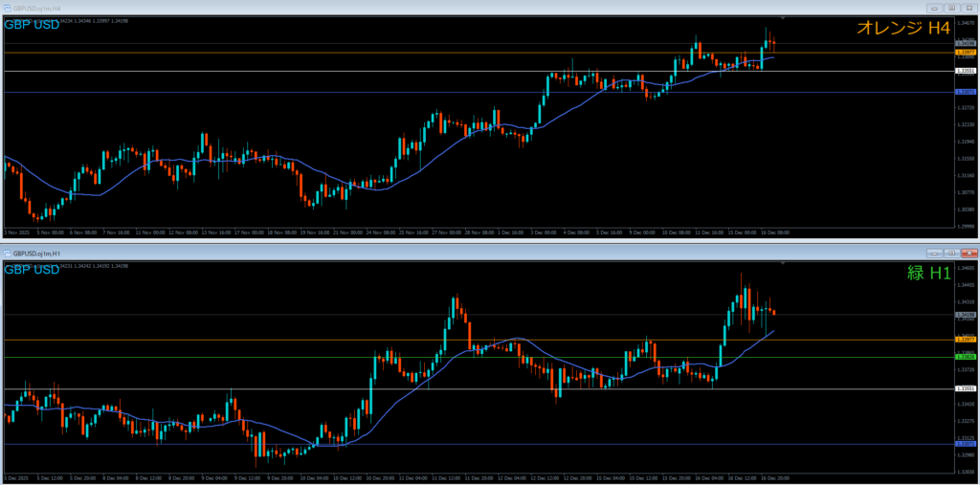Click the orange 1.33977 price label on H1
Viewport: 980px width, 485px height.
tap(965, 340)
